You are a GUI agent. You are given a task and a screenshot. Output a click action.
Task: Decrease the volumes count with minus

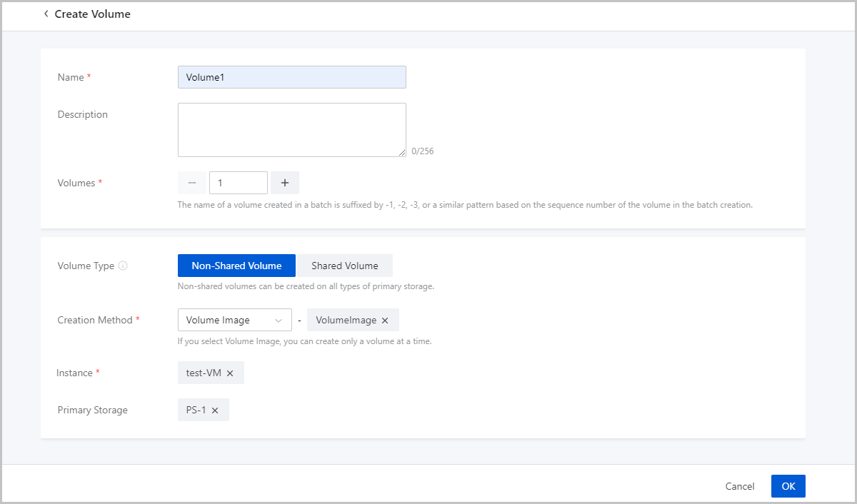pos(192,183)
